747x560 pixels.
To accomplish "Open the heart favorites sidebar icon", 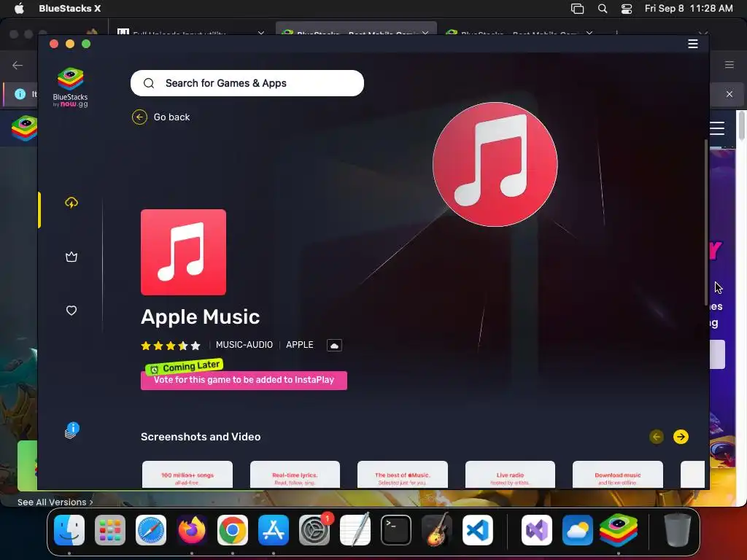I will point(71,311).
